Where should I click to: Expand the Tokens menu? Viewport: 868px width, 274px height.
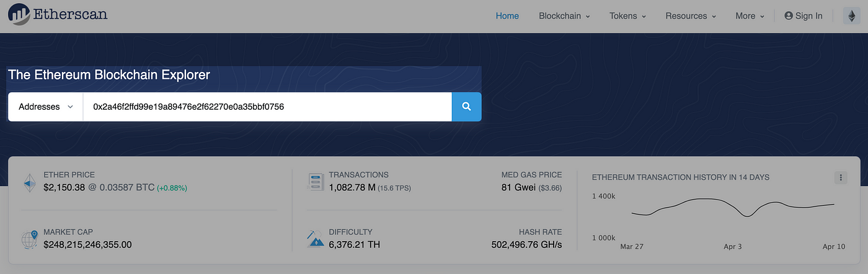[627, 16]
